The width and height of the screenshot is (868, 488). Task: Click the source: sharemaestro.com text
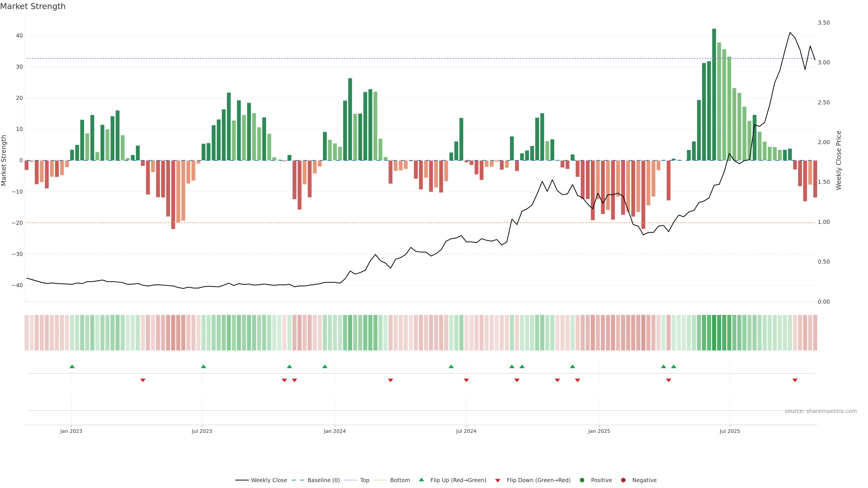click(x=821, y=411)
